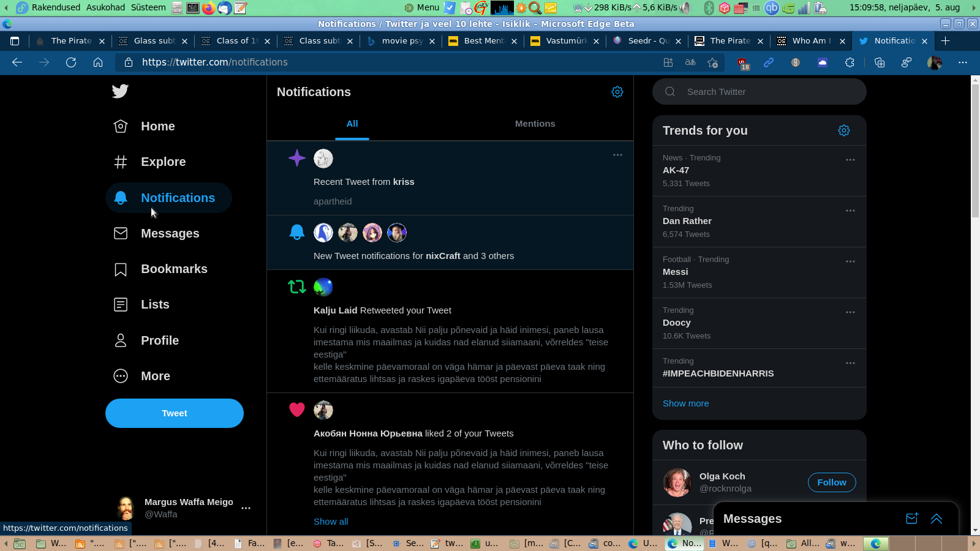Screen dimensions: 980x551
Task: Click the blue Tweet button
Action: click(175, 413)
